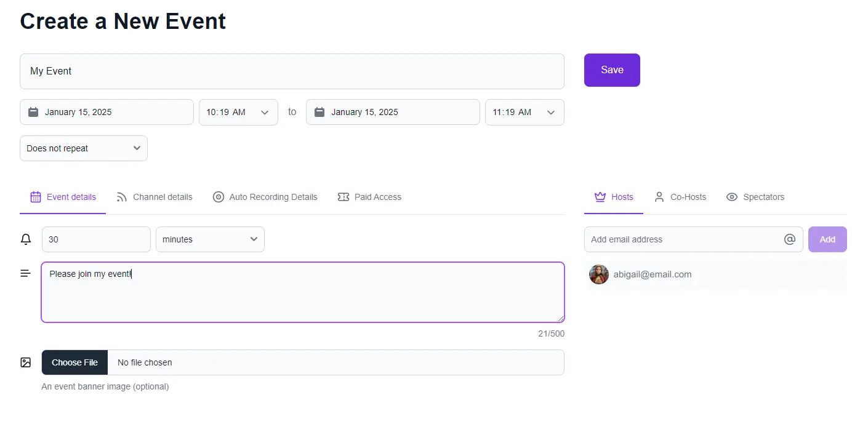
Task: Click the banner image icon
Action: point(26,362)
